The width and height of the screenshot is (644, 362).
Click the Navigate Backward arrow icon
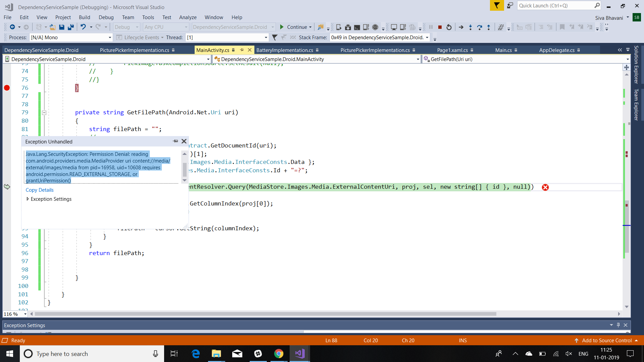(12, 27)
